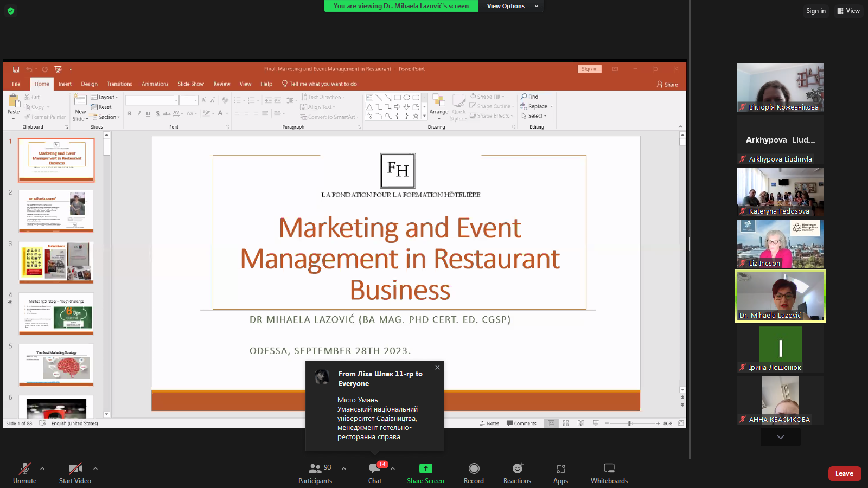Open the View layout menu

pyautogui.click(x=848, y=11)
